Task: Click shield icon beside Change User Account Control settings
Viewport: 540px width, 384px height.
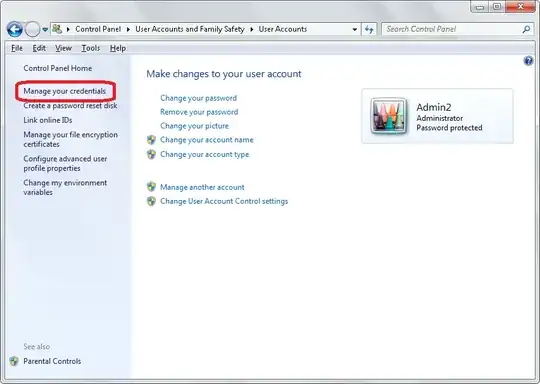Action: (x=151, y=201)
